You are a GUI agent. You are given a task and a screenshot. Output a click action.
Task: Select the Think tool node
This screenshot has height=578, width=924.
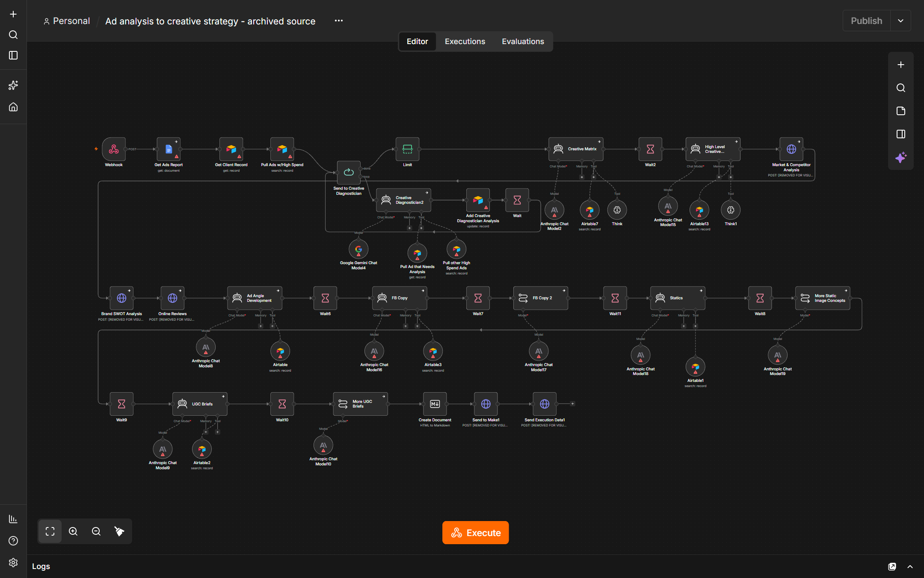(617, 210)
